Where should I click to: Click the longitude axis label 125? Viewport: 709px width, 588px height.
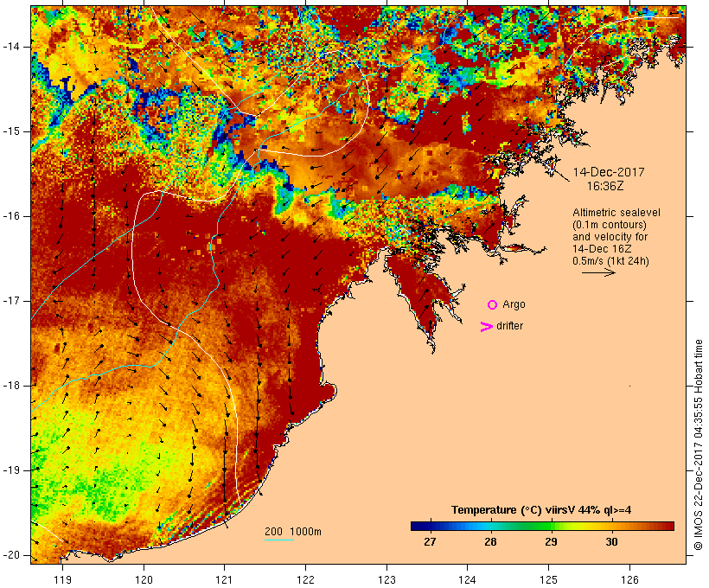coord(548,579)
